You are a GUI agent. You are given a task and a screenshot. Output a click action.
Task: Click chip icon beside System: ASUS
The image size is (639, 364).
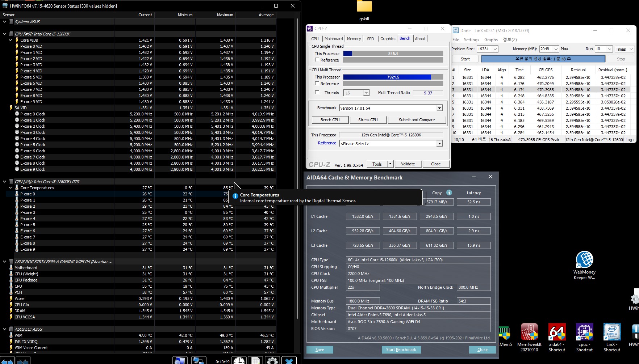tap(11, 22)
